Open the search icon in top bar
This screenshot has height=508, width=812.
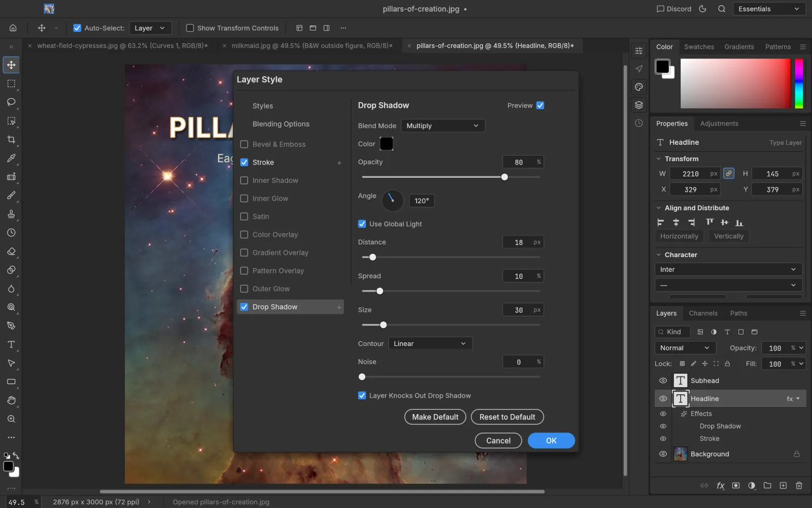tap(722, 9)
